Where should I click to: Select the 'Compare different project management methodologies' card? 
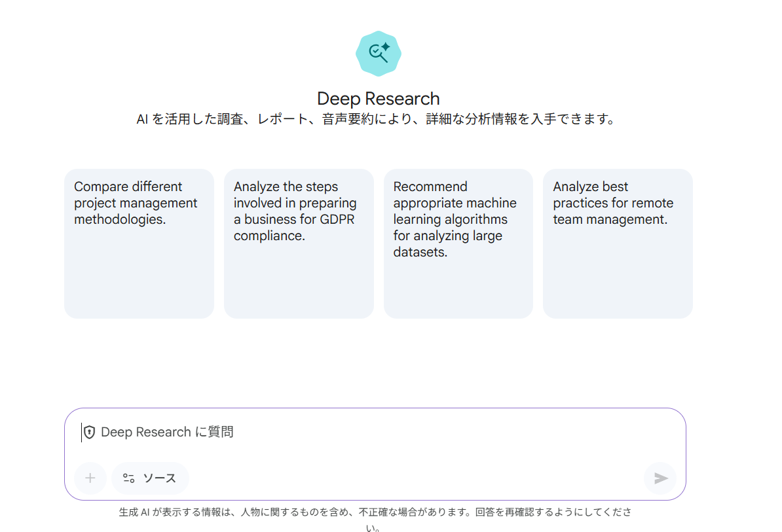[x=139, y=243]
